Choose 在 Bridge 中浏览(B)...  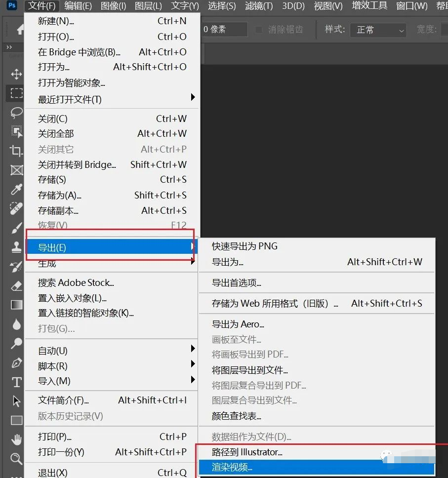coord(112,52)
